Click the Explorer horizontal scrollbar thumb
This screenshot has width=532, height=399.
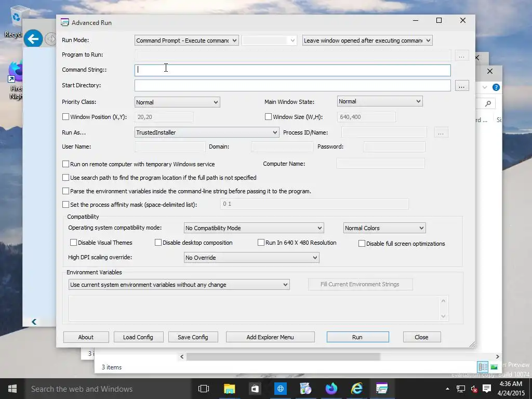283,356
